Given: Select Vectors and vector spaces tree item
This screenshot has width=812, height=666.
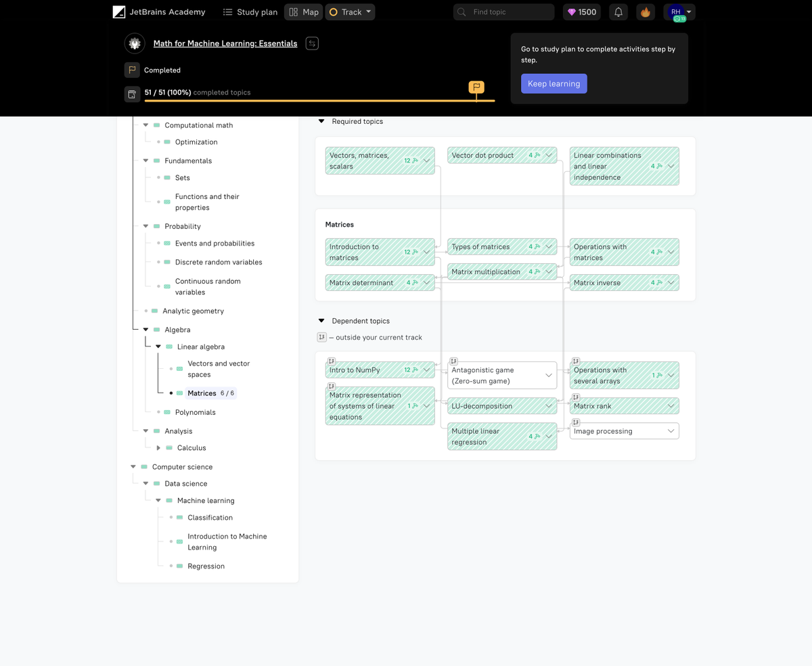Looking at the screenshot, I should click(x=219, y=369).
